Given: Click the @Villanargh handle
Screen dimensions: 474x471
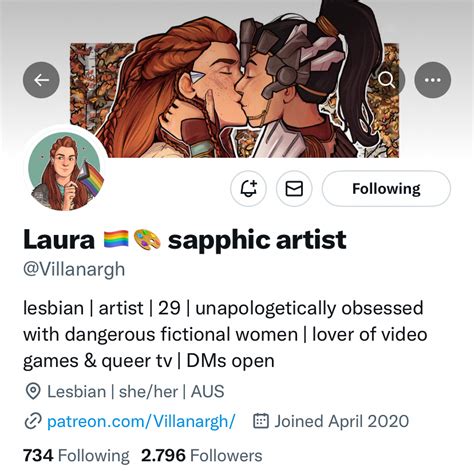Looking at the screenshot, I should [74, 269].
